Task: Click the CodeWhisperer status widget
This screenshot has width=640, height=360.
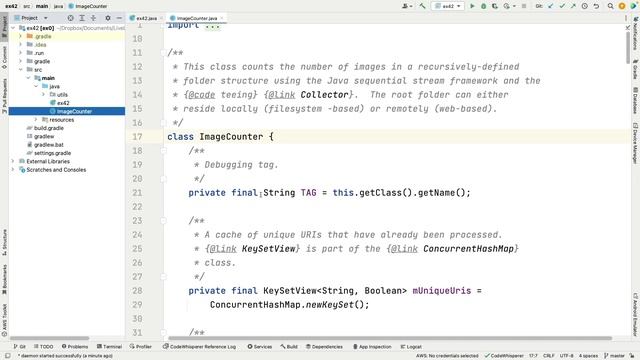Action: (x=504, y=356)
